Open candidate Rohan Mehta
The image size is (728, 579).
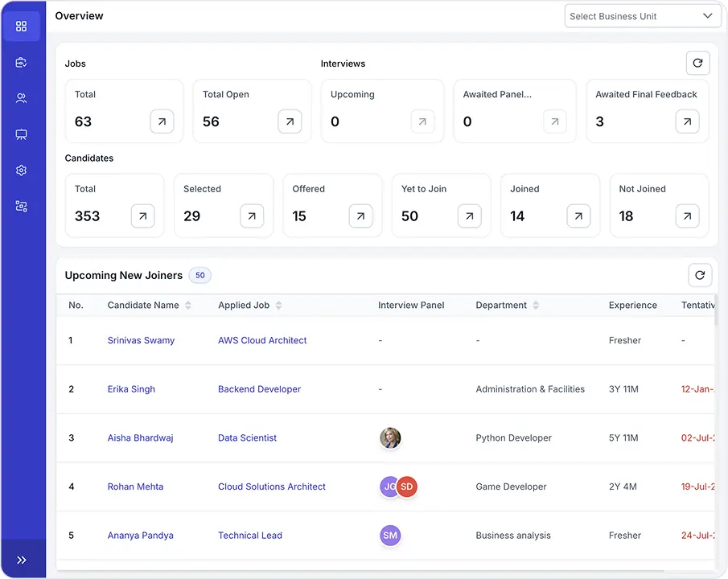pyautogui.click(x=136, y=487)
